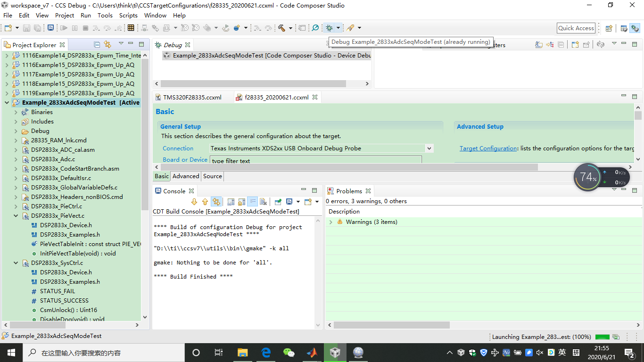Open the Scripts menu
Viewport: 644px width, 362px height.
(128, 15)
